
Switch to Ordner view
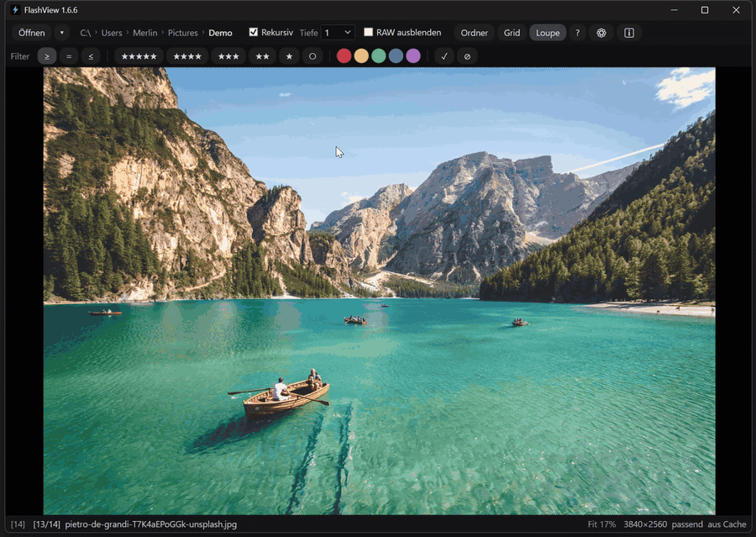pyautogui.click(x=474, y=33)
